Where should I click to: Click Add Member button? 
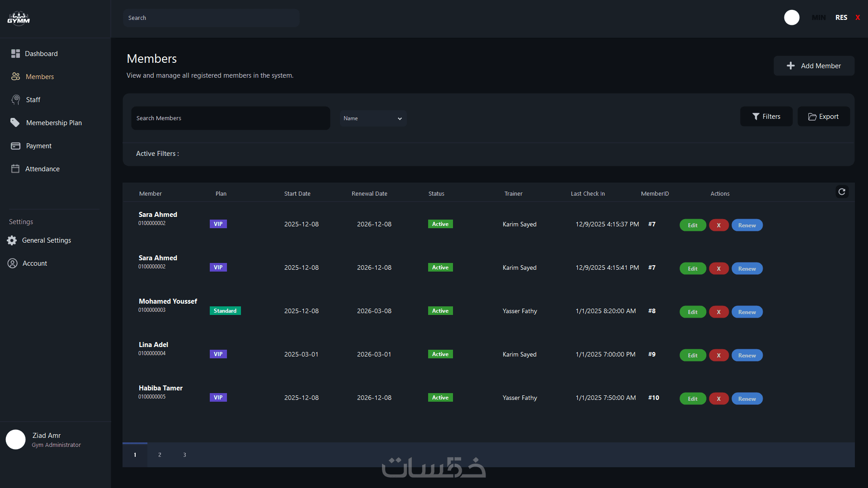814,66
